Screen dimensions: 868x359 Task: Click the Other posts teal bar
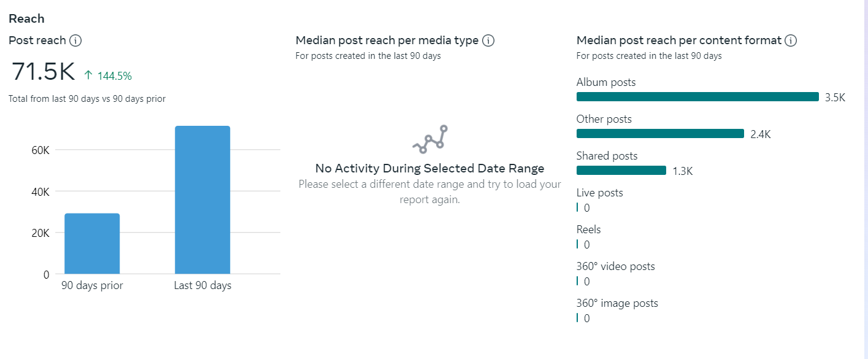(x=660, y=134)
